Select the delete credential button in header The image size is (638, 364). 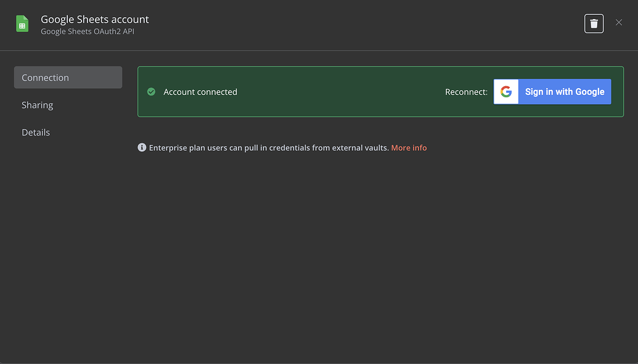tap(593, 23)
